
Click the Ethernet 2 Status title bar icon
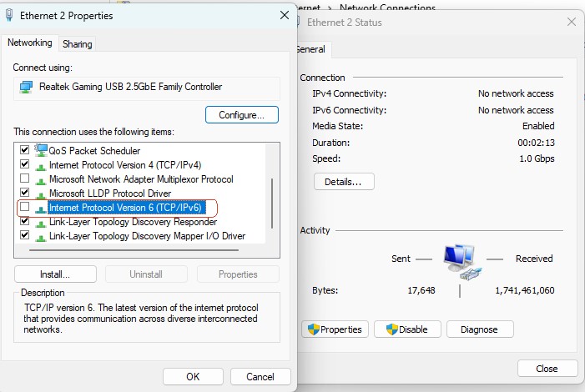pyautogui.click(x=298, y=23)
